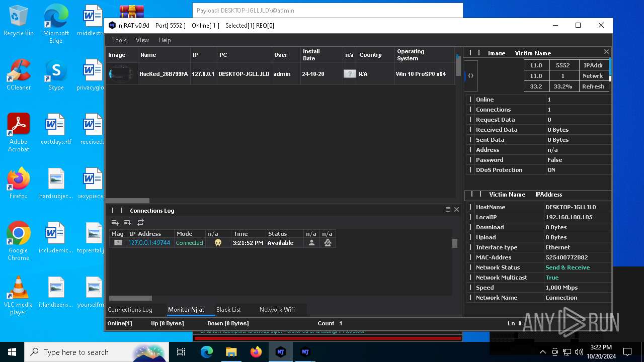Viewport: 644px width, 362px height.
Task: Click the Operating System column header
Action: (424, 55)
